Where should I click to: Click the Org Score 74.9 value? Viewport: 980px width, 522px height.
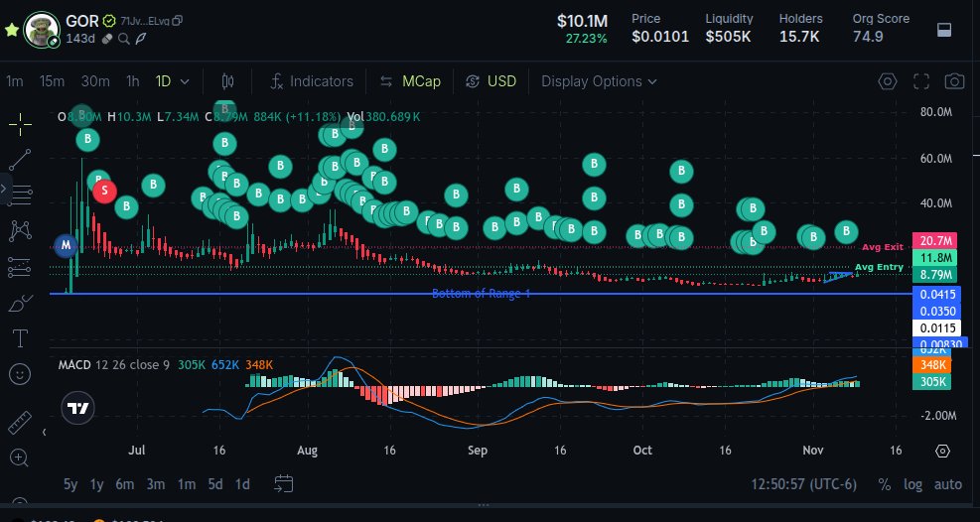[x=868, y=37]
